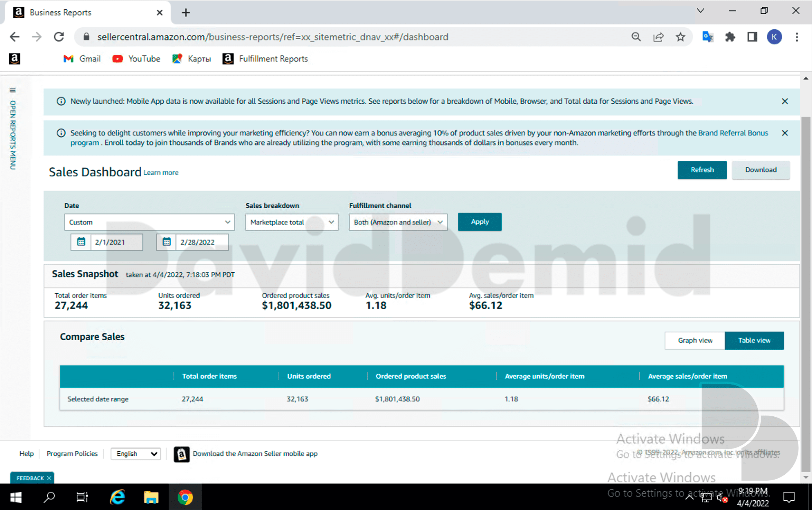Open the Extensions puzzle-piece menu
The width and height of the screenshot is (812, 510).
click(730, 37)
